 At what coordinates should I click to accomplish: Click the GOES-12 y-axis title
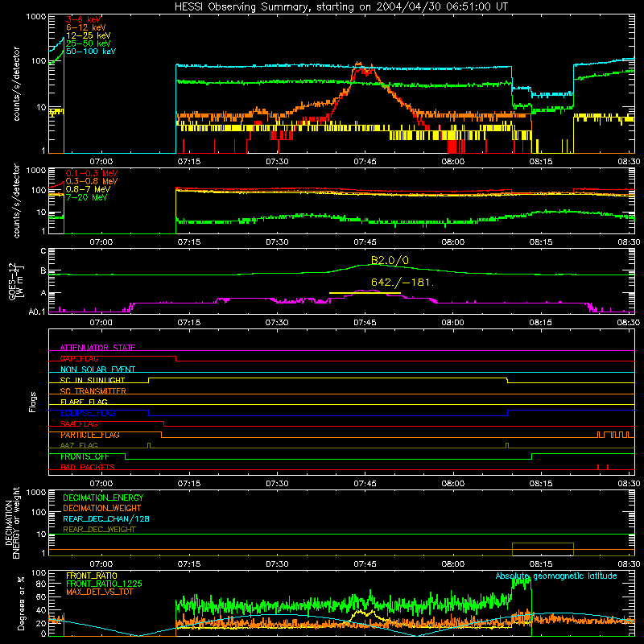point(16,282)
